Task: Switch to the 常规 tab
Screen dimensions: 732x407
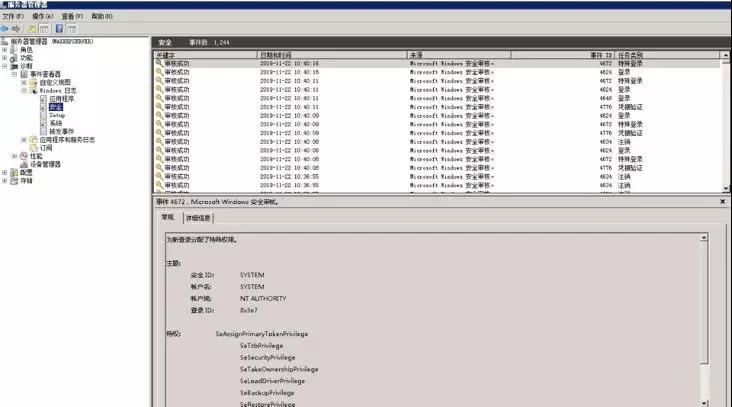Action: [x=168, y=218]
